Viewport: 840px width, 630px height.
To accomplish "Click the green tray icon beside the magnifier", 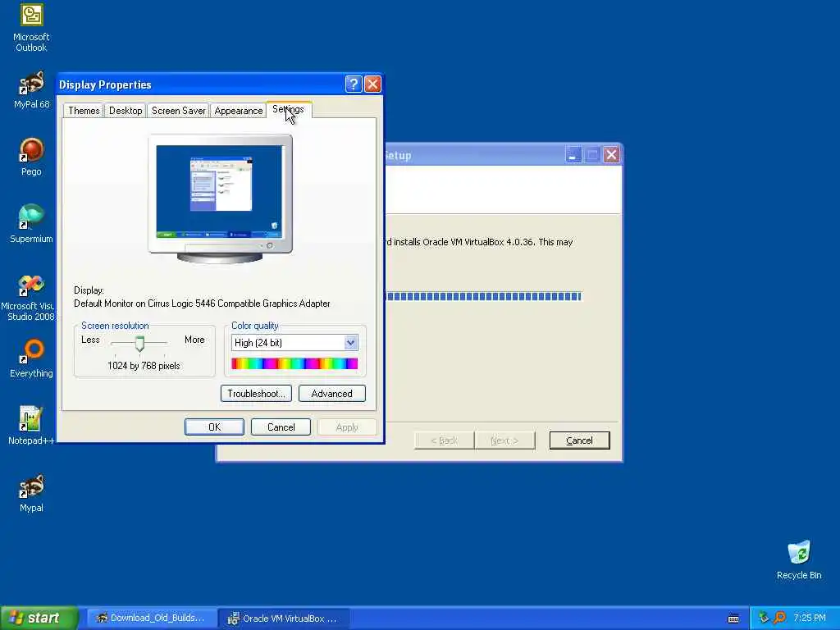I will [764, 618].
